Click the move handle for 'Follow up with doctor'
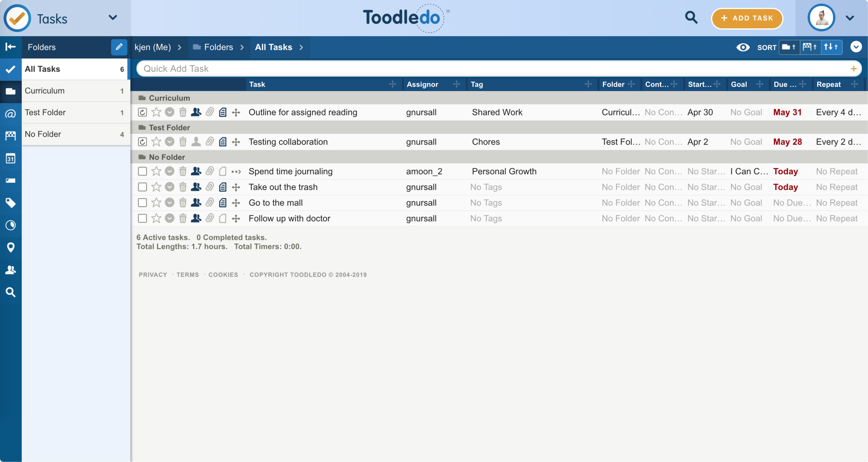 pos(236,219)
